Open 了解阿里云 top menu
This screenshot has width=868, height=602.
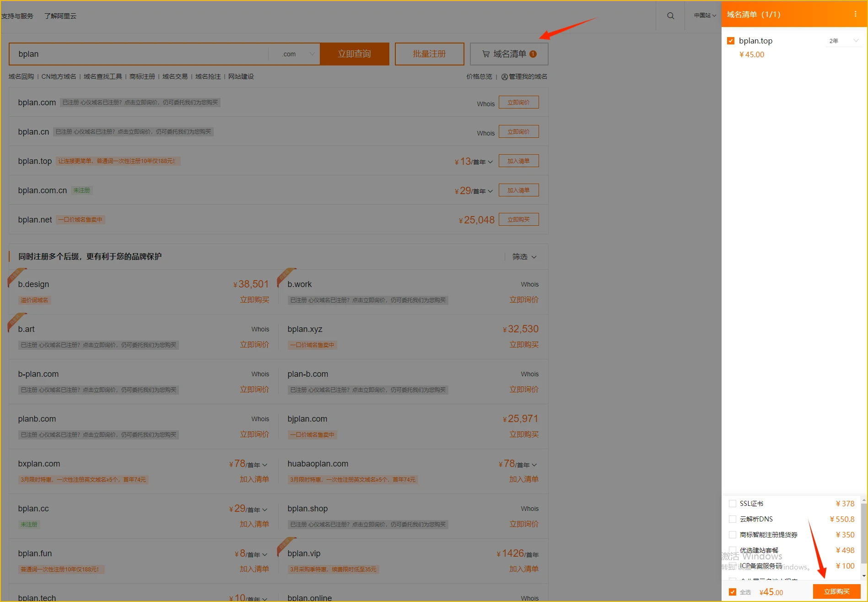click(x=60, y=16)
